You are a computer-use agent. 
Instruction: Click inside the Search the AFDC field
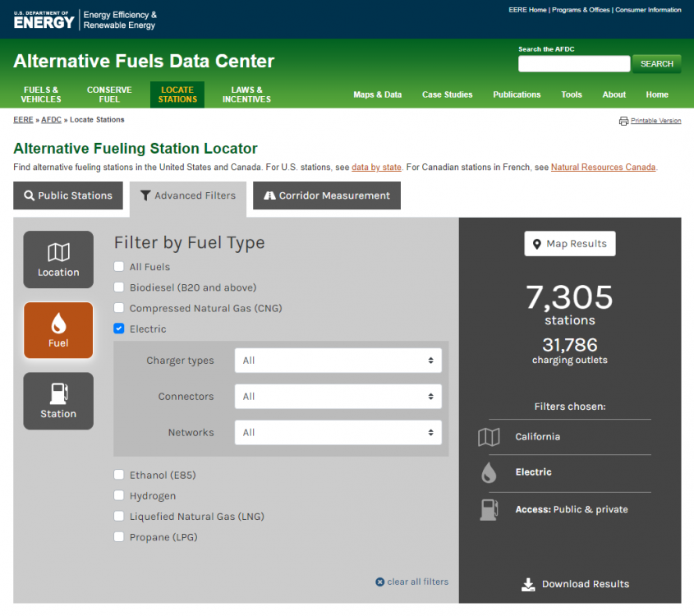click(573, 64)
